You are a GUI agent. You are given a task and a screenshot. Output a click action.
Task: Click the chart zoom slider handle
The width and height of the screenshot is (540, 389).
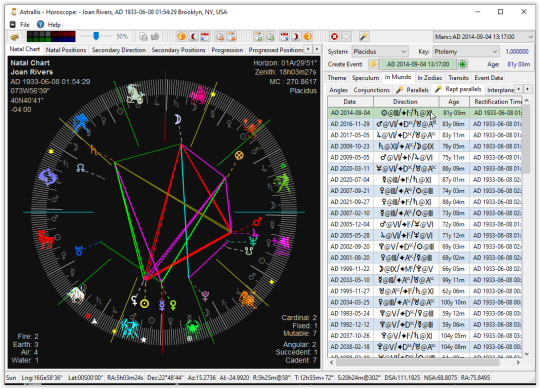(96, 36)
